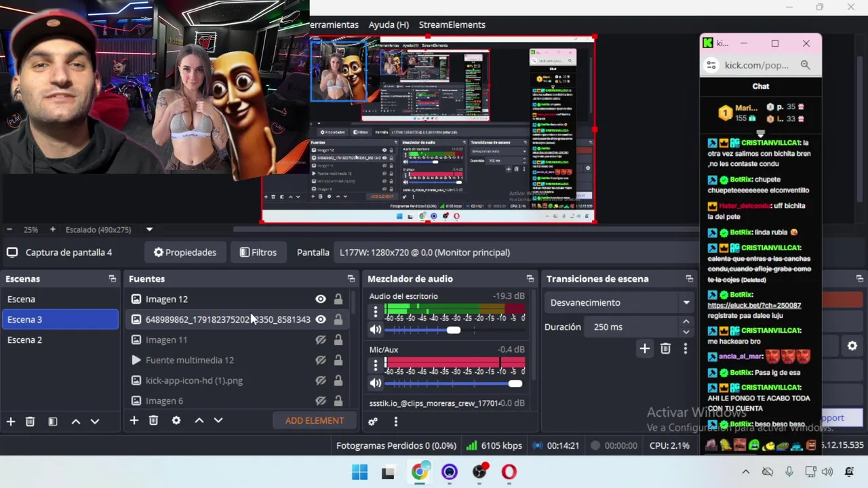Zoom in preview with plus icon
The height and width of the screenshot is (488, 868).
[52, 230]
